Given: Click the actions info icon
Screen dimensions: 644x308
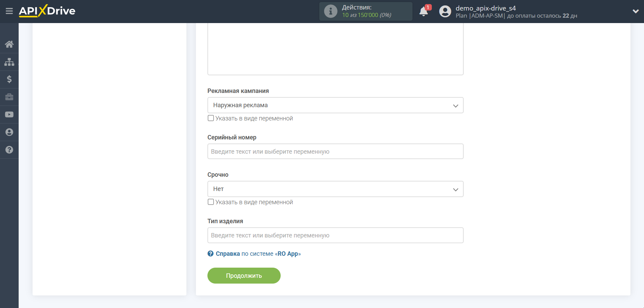Looking at the screenshot, I should click(x=330, y=11).
